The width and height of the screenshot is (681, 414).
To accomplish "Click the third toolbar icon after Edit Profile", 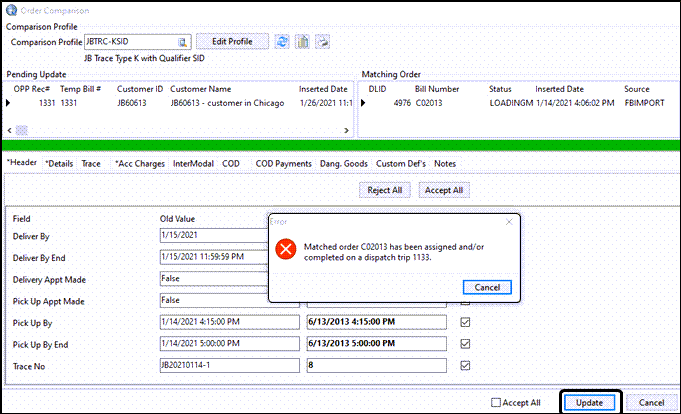I will tap(323, 42).
